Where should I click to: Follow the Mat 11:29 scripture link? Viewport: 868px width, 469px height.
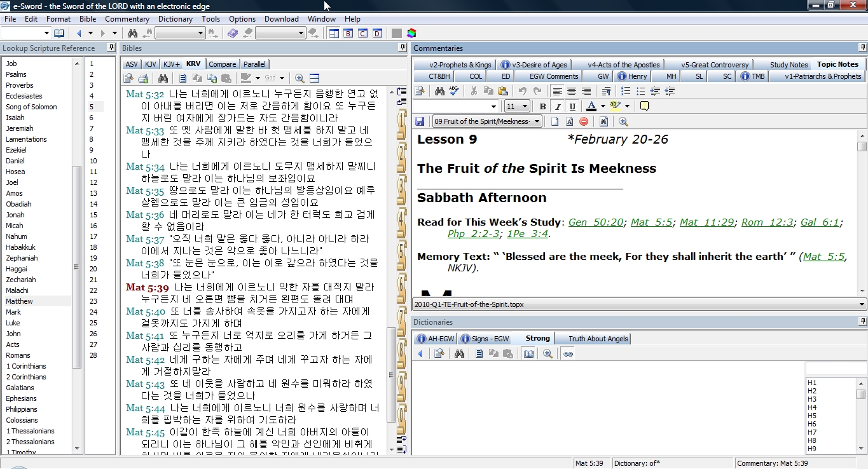tap(705, 222)
